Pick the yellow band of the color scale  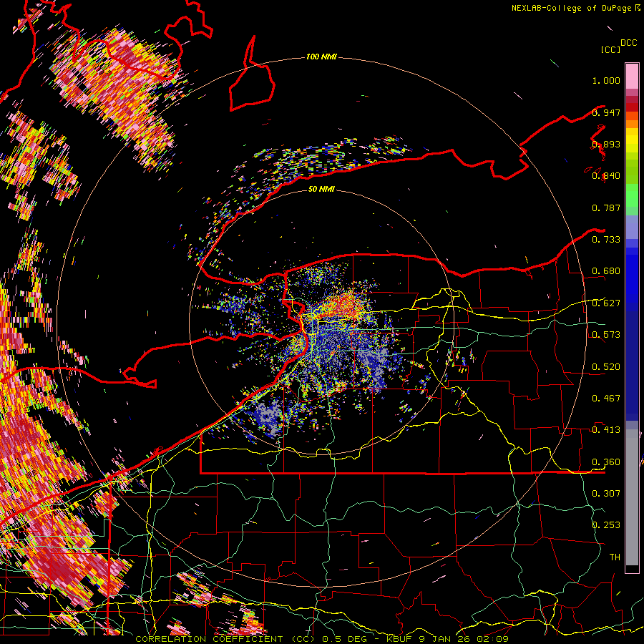(632, 140)
